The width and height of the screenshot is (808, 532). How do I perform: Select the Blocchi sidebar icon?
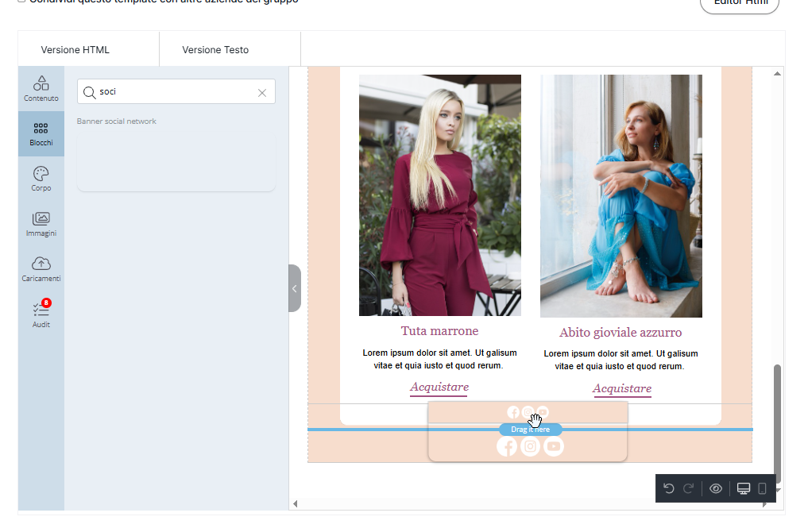[41, 133]
